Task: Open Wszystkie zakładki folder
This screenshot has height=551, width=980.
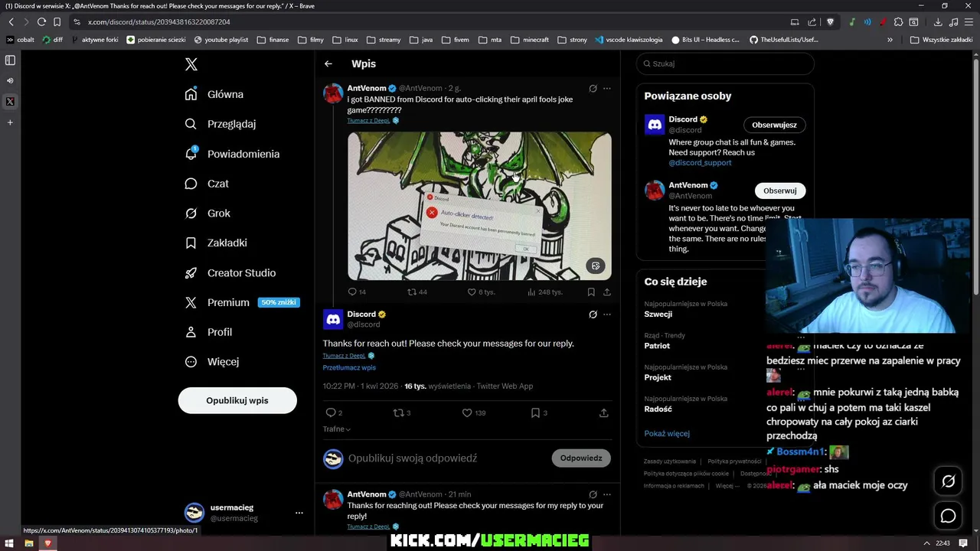Action: [941, 40]
